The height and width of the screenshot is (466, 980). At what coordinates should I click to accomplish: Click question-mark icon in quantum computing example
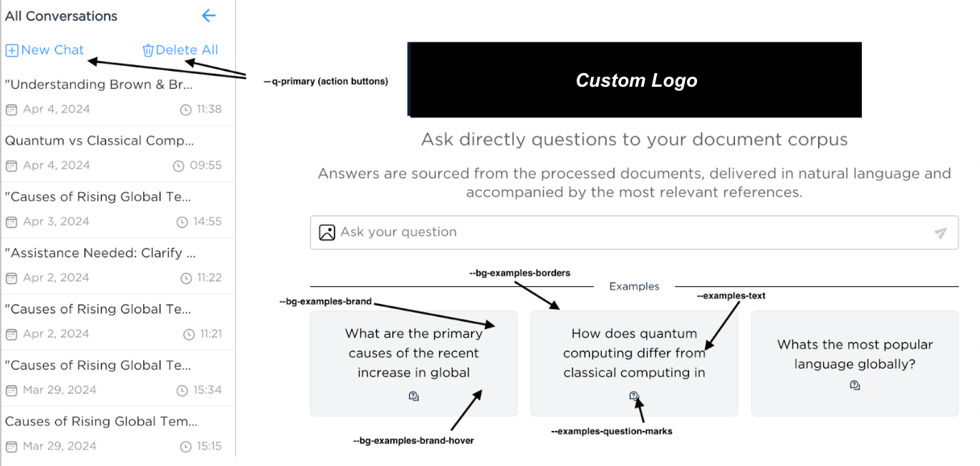(x=633, y=396)
